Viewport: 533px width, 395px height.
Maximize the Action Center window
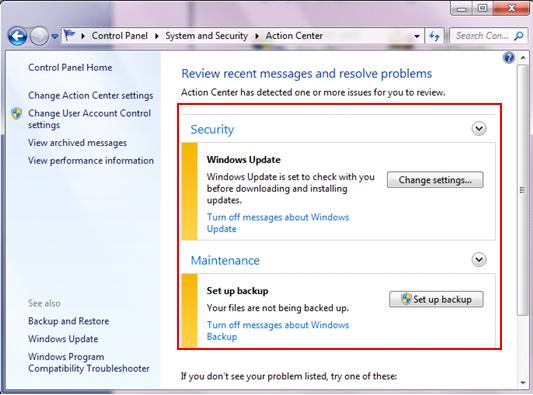click(x=483, y=8)
